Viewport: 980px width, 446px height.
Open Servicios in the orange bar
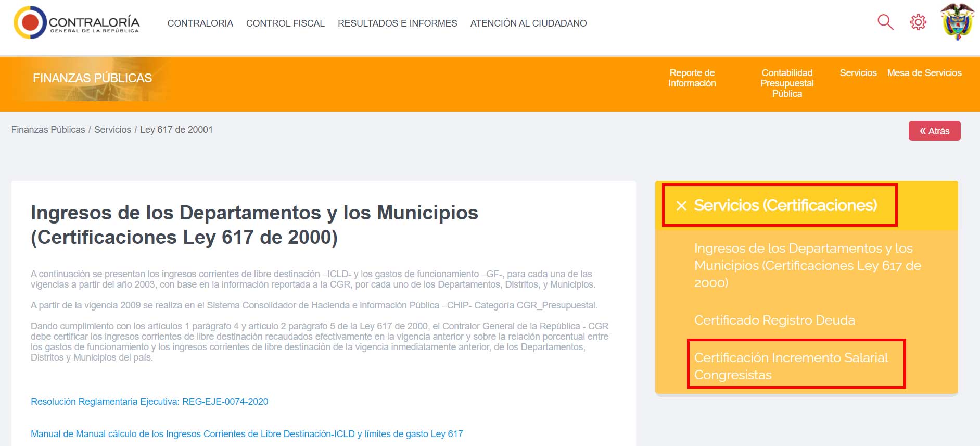pyautogui.click(x=858, y=73)
